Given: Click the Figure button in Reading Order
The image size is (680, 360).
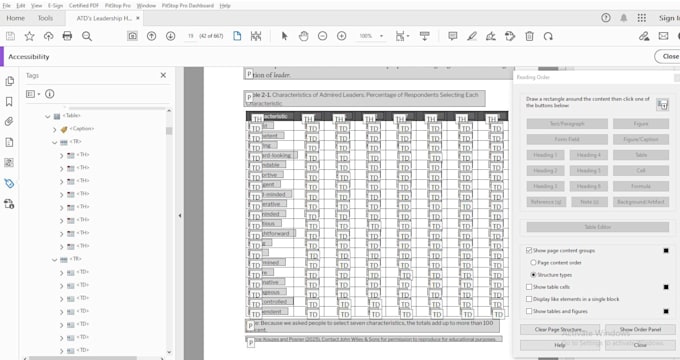Looking at the screenshot, I should click(x=641, y=124).
